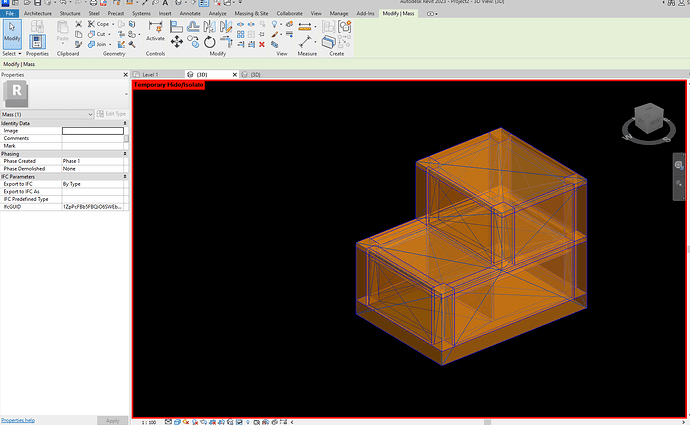Click the Phase Demolished value None
Viewport: 690px width, 425px height.
(93, 169)
